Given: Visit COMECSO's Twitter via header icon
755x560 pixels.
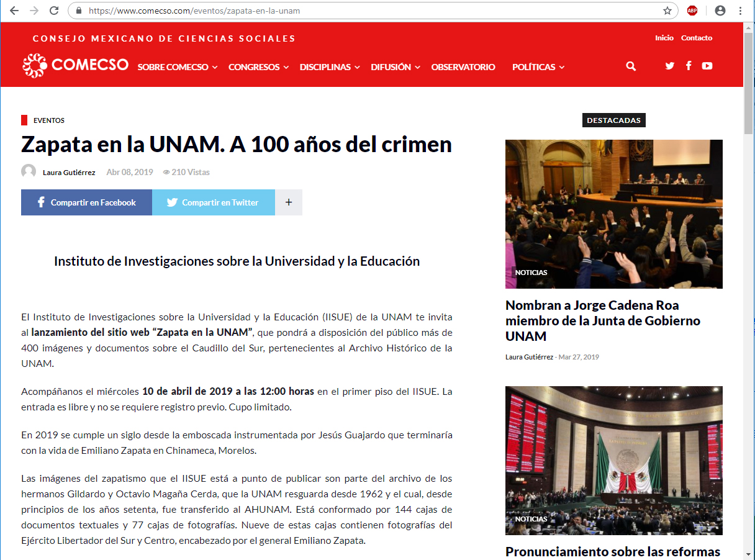Looking at the screenshot, I should [669, 66].
